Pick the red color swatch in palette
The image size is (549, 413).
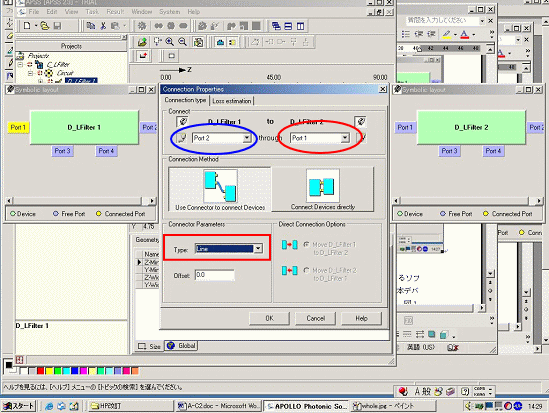click(x=41, y=371)
